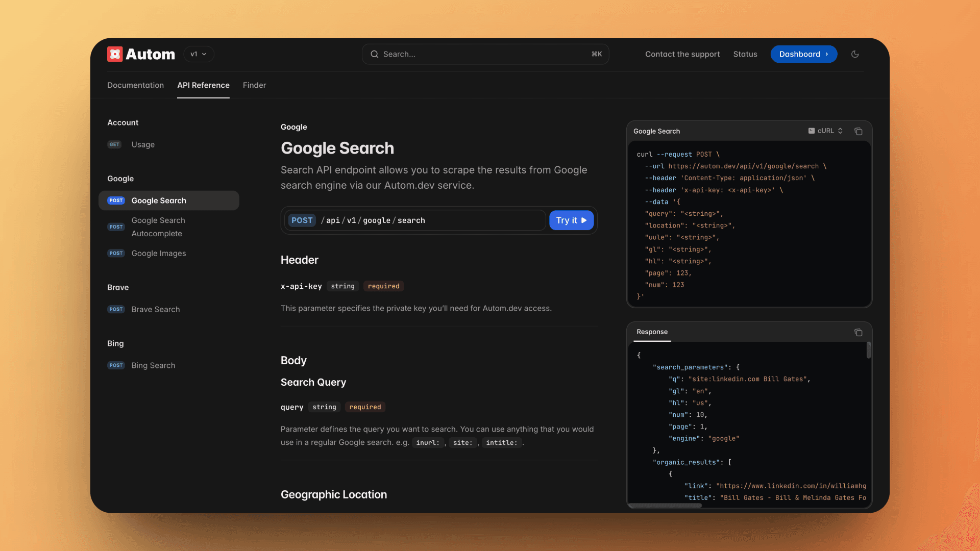This screenshot has height=551, width=980.
Task: Switch to the Finder tab
Action: 254,85
